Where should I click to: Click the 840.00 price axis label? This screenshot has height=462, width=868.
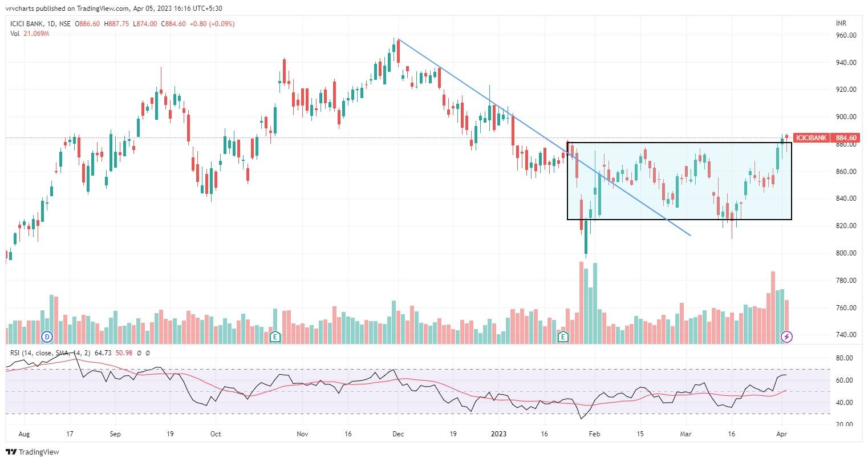(846, 198)
